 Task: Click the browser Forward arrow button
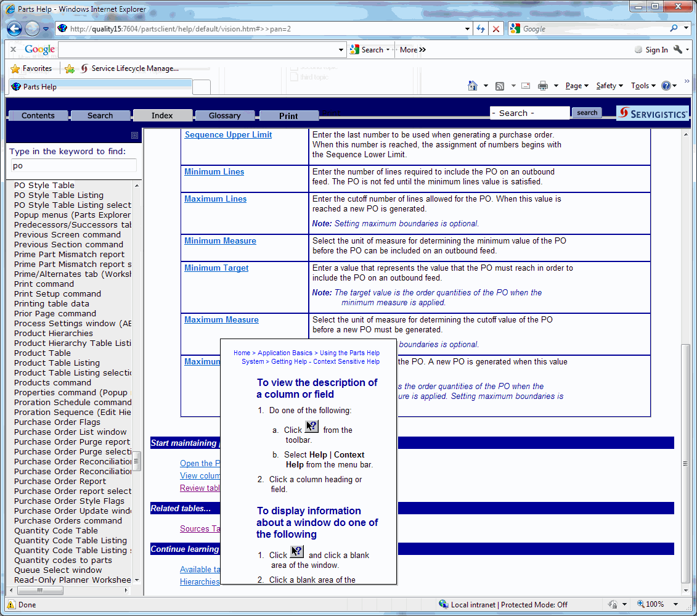tap(32, 29)
